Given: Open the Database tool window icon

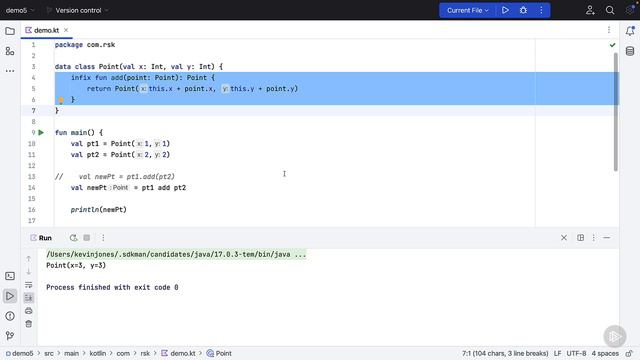Looking at the screenshot, I should [630, 51].
